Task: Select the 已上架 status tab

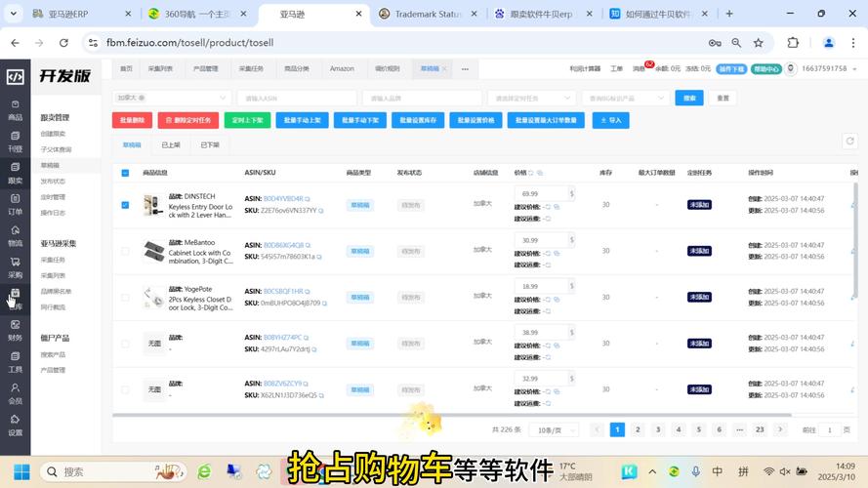Action: click(171, 145)
